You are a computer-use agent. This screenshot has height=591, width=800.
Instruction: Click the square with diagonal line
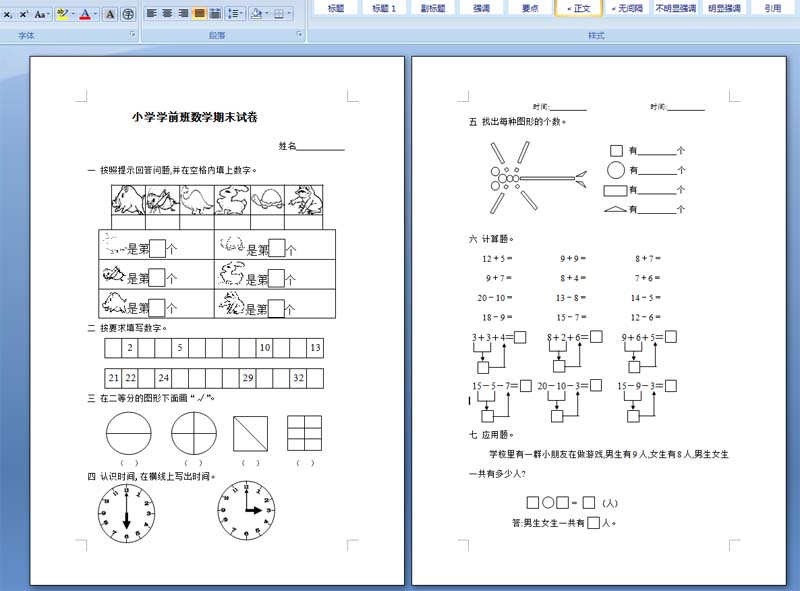(x=251, y=434)
